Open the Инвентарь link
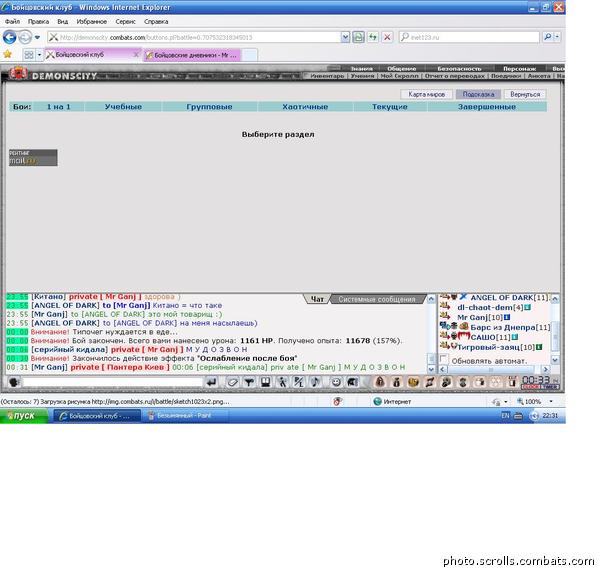This screenshot has width=600, height=571. pos(327,76)
